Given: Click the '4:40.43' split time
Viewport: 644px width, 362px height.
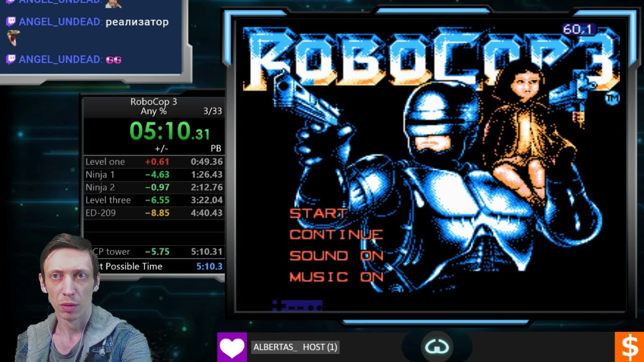Looking at the screenshot, I should [x=207, y=213].
